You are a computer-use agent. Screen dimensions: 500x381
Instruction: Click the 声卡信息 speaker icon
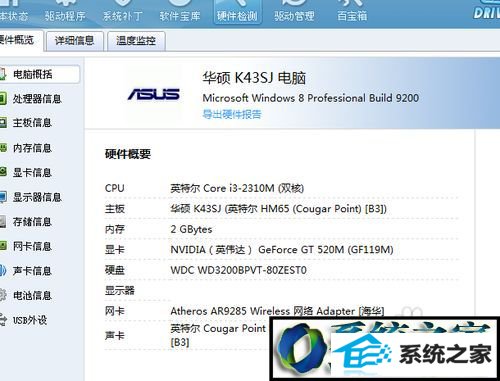(x=3, y=271)
